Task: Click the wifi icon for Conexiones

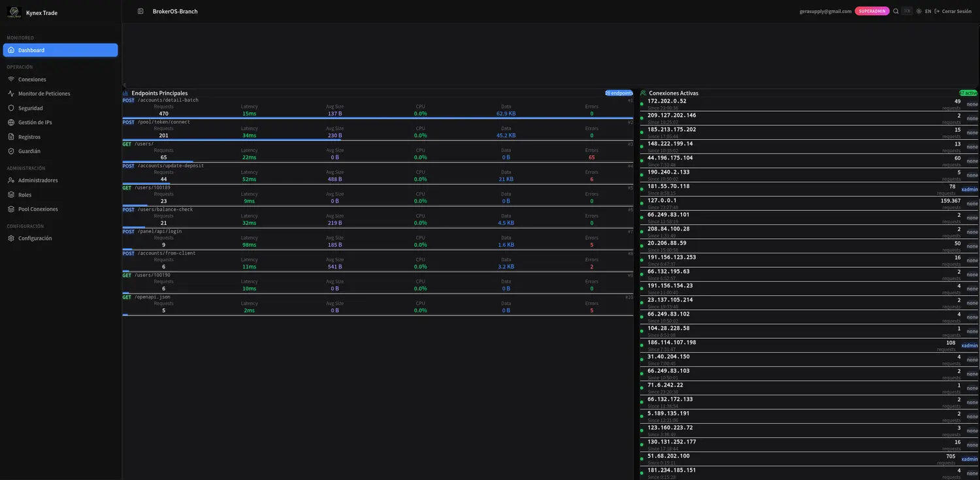Action: point(11,79)
